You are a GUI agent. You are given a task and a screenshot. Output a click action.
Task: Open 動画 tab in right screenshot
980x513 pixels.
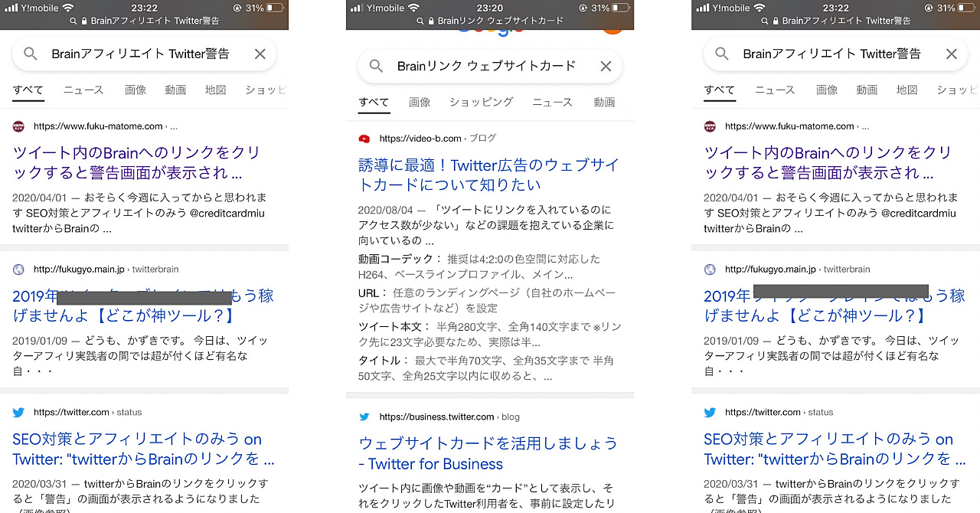click(867, 90)
